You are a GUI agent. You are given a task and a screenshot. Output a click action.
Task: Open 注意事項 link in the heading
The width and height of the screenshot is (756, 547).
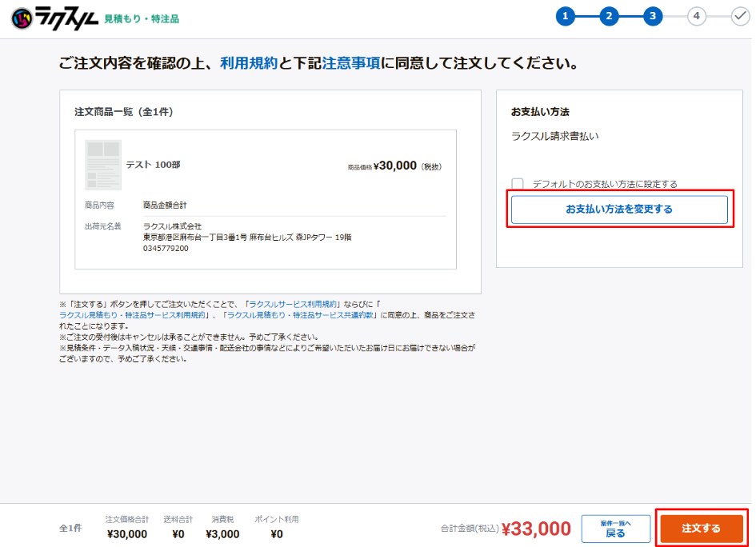(x=351, y=63)
